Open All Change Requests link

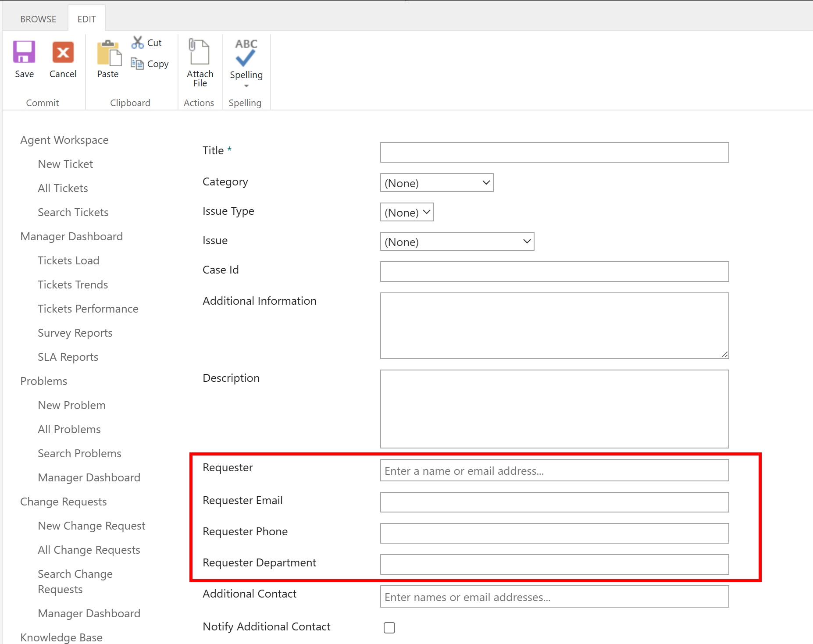pyautogui.click(x=89, y=550)
